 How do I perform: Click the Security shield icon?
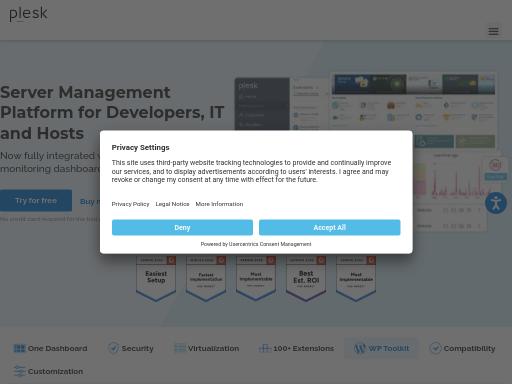pyautogui.click(x=113, y=348)
